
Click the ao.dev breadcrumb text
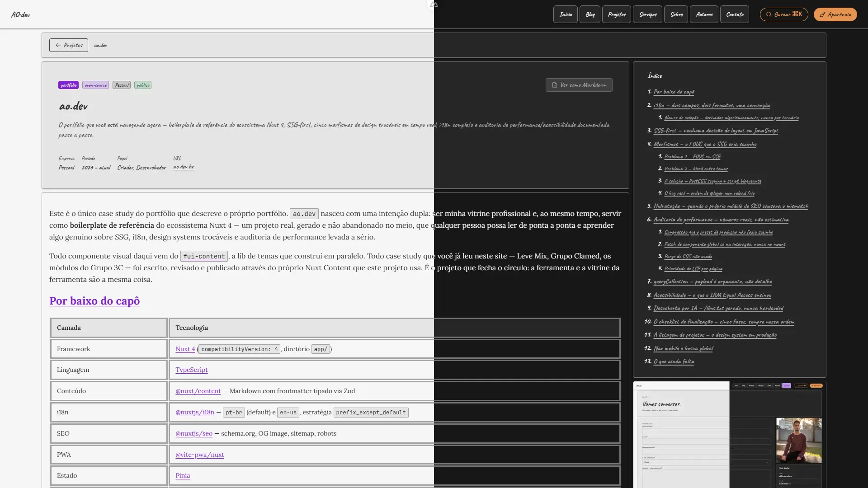coord(100,45)
